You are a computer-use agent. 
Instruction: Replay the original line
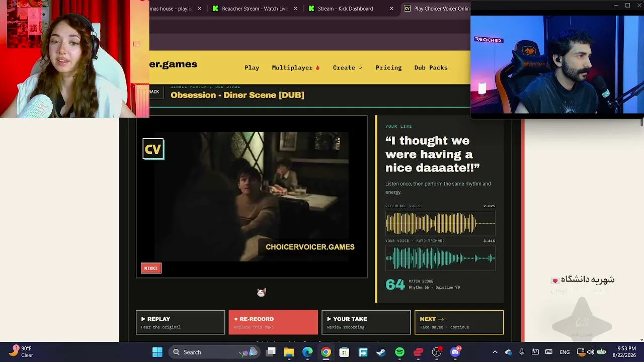180,322
